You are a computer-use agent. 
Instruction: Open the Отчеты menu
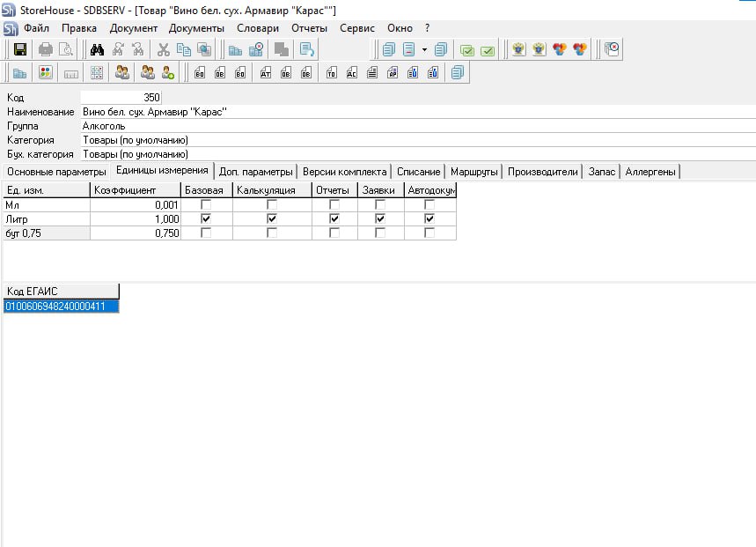309,28
